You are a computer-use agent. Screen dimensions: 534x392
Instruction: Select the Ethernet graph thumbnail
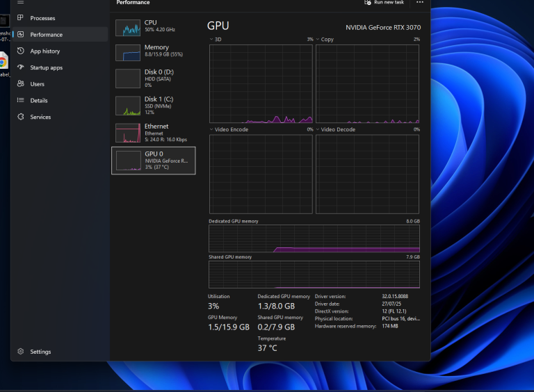coord(128,133)
